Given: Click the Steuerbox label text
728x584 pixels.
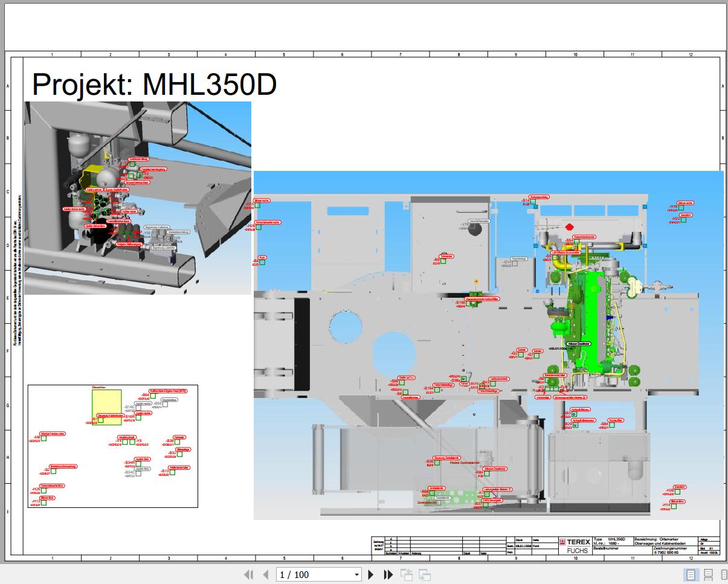Looking at the screenshot, I should pos(99,387).
